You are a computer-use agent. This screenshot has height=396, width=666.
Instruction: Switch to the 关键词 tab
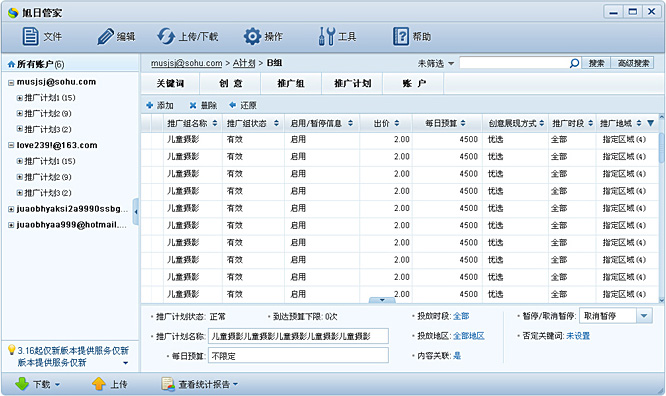(170, 83)
